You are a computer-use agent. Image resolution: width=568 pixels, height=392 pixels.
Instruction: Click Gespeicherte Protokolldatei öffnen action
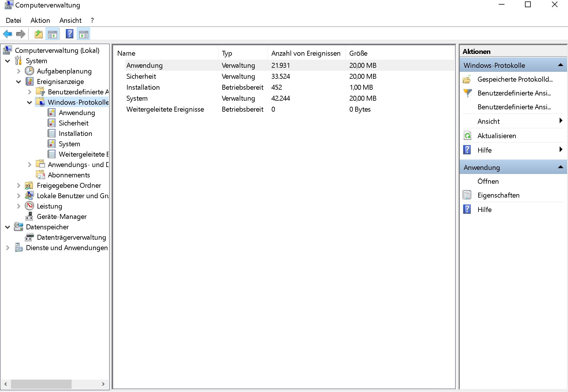pyautogui.click(x=515, y=79)
